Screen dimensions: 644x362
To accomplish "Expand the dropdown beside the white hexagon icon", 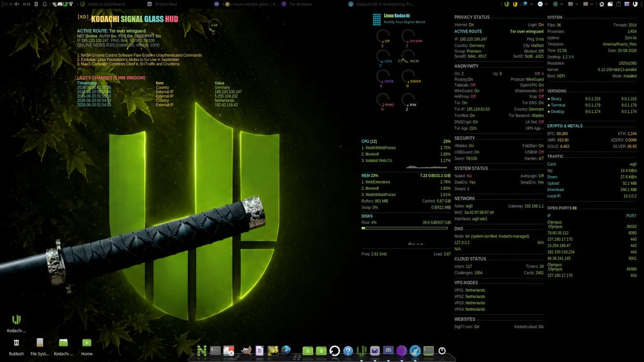I will click(547, 4).
